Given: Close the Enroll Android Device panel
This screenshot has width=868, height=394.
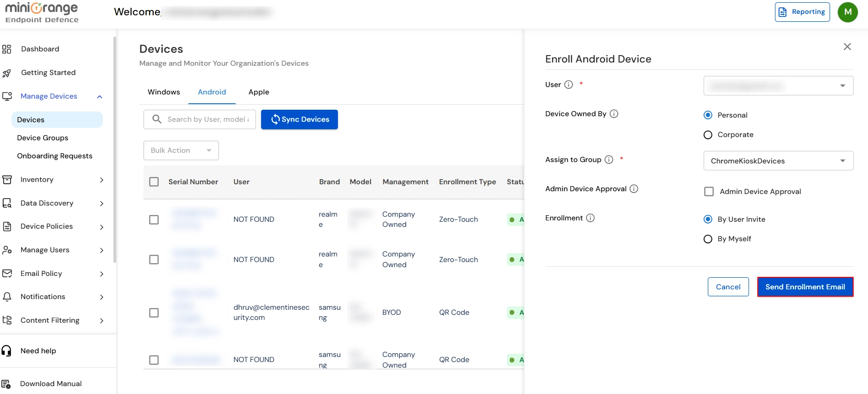Looking at the screenshot, I should 847,47.
